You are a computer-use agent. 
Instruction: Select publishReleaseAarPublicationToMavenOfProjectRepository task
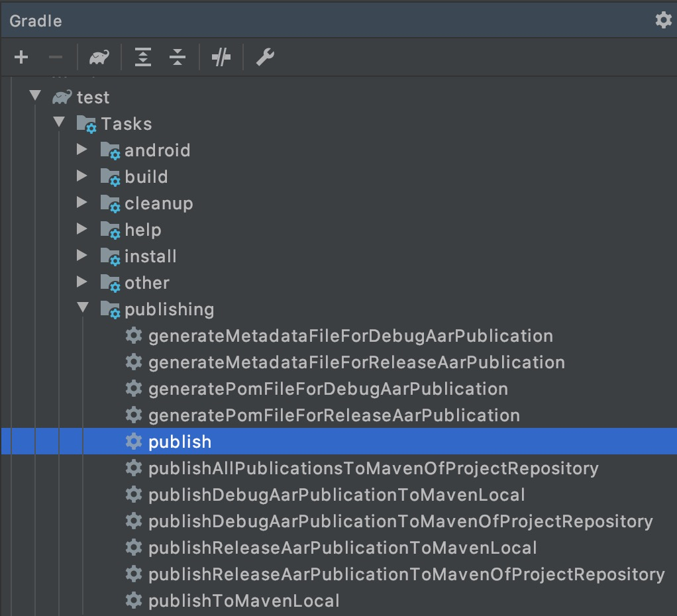407,574
